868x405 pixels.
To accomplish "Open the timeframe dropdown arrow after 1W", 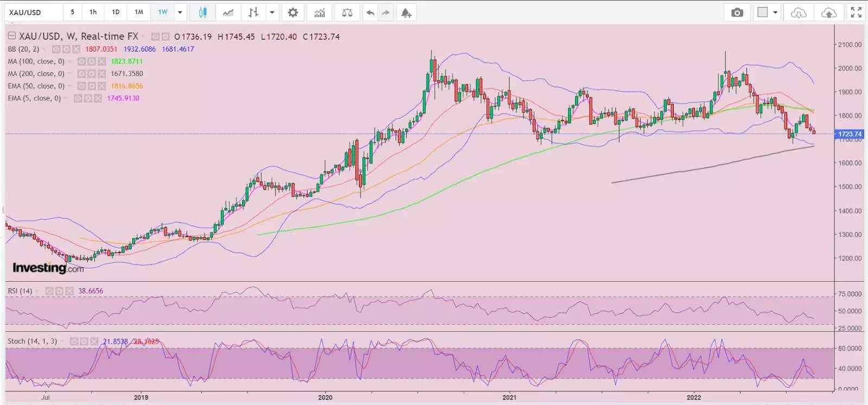I will pyautogui.click(x=180, y=12).
